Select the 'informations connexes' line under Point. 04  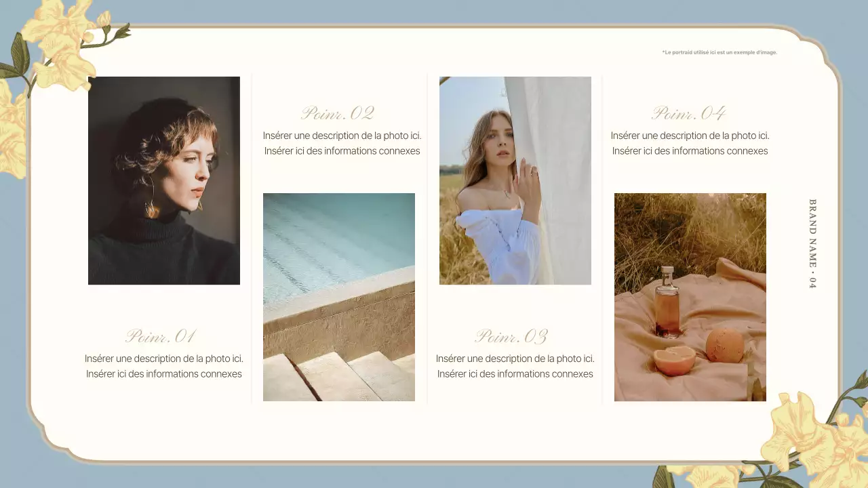690,151
